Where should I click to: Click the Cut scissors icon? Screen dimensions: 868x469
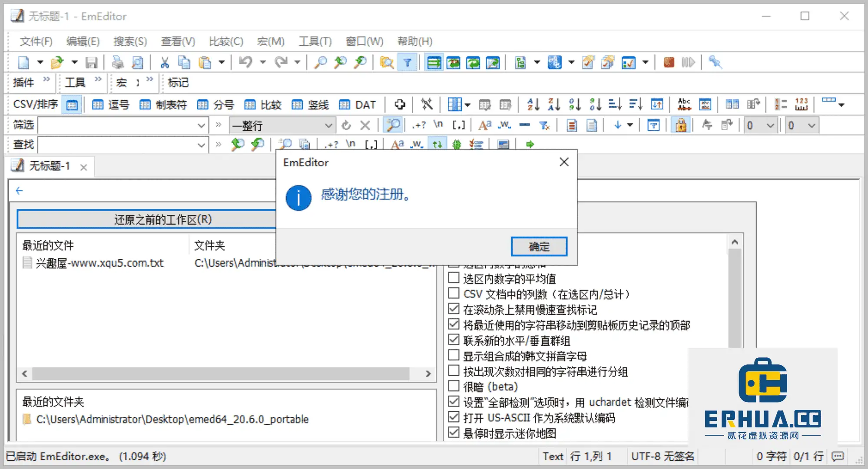point(164,63)
